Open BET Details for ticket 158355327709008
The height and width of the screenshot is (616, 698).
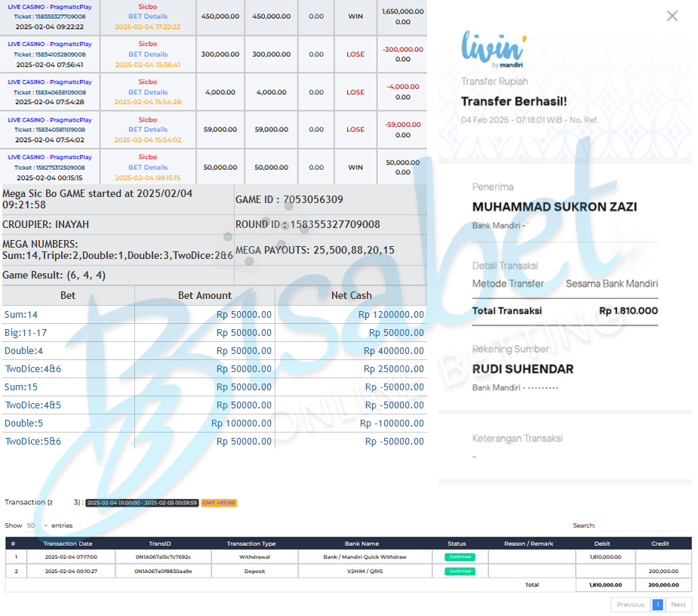(x=148, y=17)
